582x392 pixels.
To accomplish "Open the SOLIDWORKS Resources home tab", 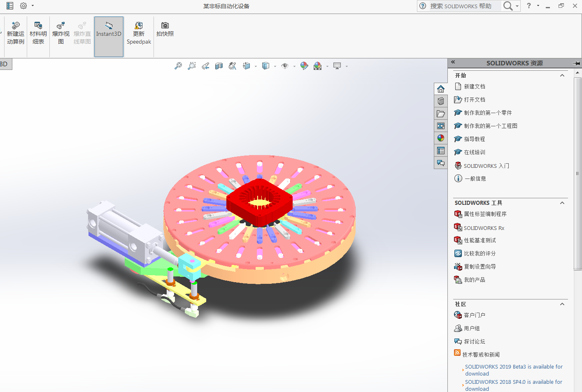I will 441,89.
